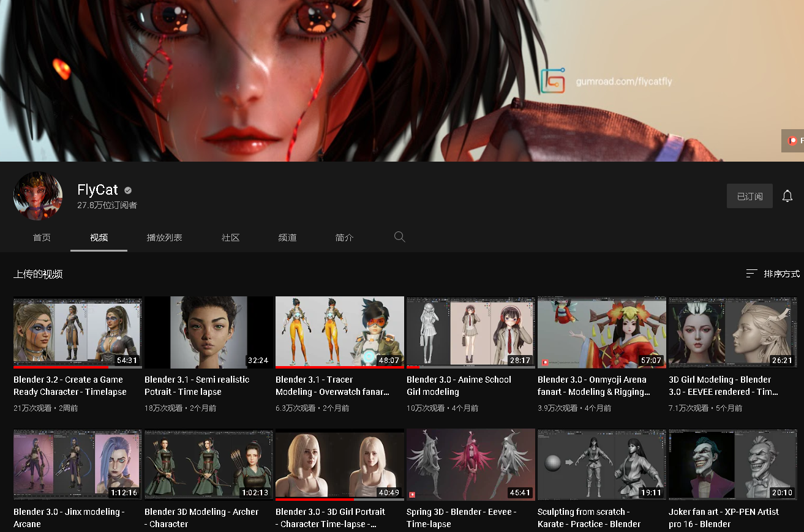
Task: Click the 19:11 Karate sculpting thumbnail
Action: pos(602,465)
